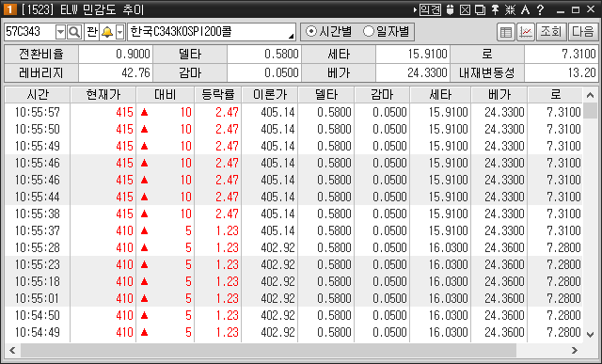Click the 의견 opinion button in title bar

pos(430,9)
